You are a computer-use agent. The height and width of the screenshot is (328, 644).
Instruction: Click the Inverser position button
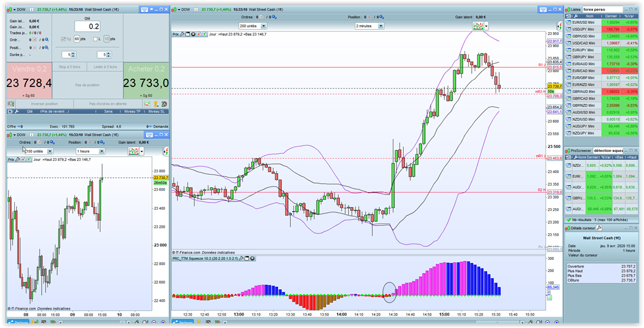(x=45, y=104)
